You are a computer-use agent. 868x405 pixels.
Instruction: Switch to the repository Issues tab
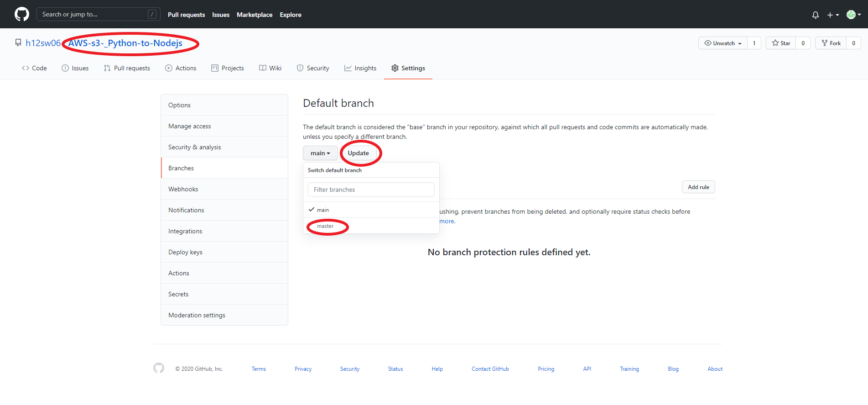click(75, 68)
